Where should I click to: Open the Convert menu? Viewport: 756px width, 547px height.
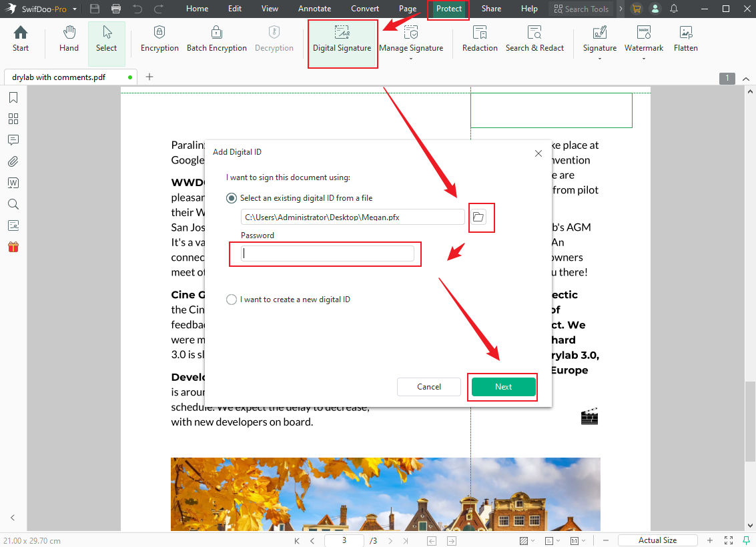(x=365, y=9)
